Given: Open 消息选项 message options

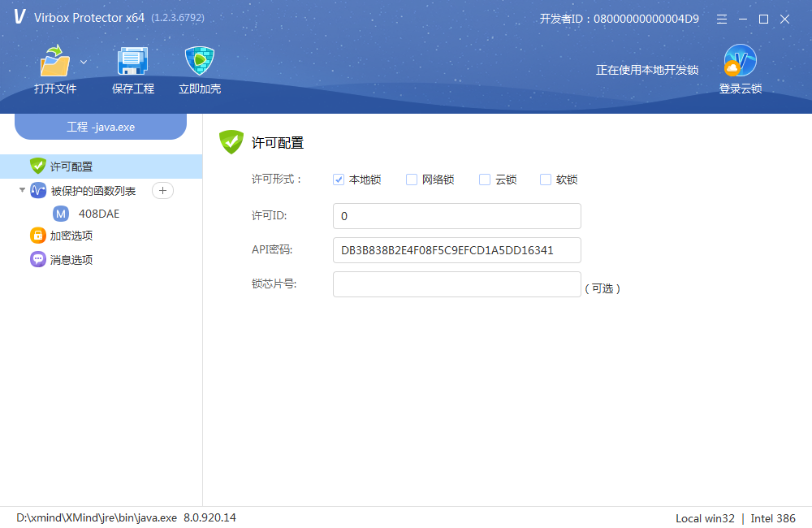Looking at the screenshot, I should pos(71,260).
